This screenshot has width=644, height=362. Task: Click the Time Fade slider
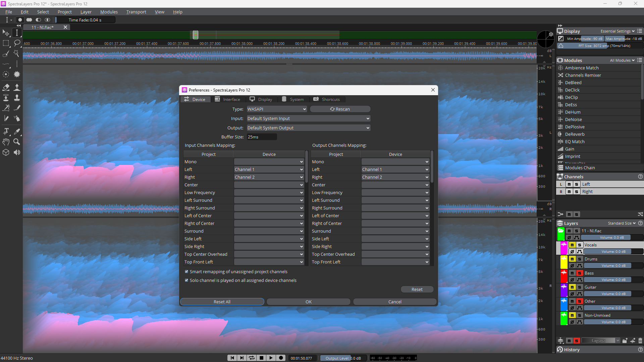85,20
